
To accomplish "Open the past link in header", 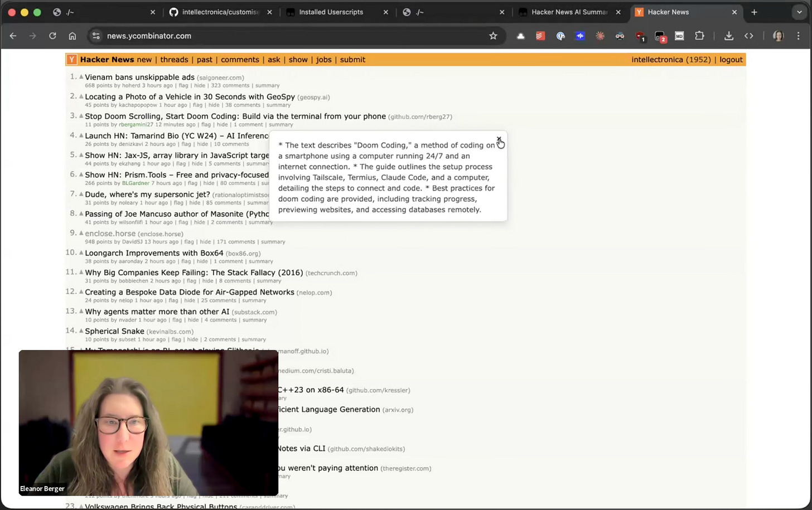I will pos(204,60).
